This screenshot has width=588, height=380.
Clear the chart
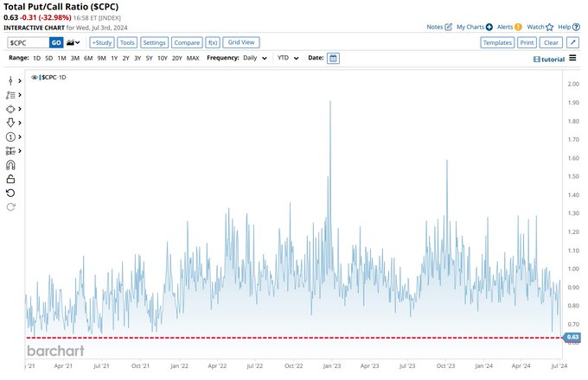click(551, 42)
